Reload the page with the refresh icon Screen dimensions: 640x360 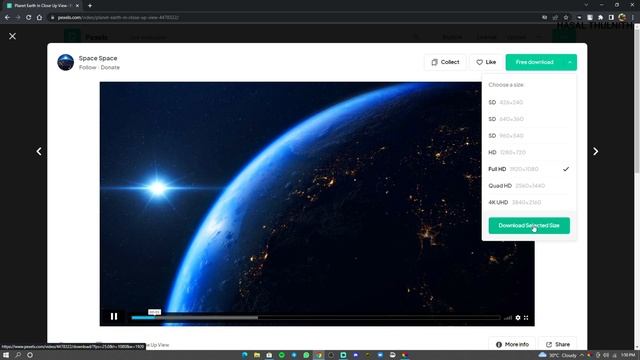coord(29,18)
